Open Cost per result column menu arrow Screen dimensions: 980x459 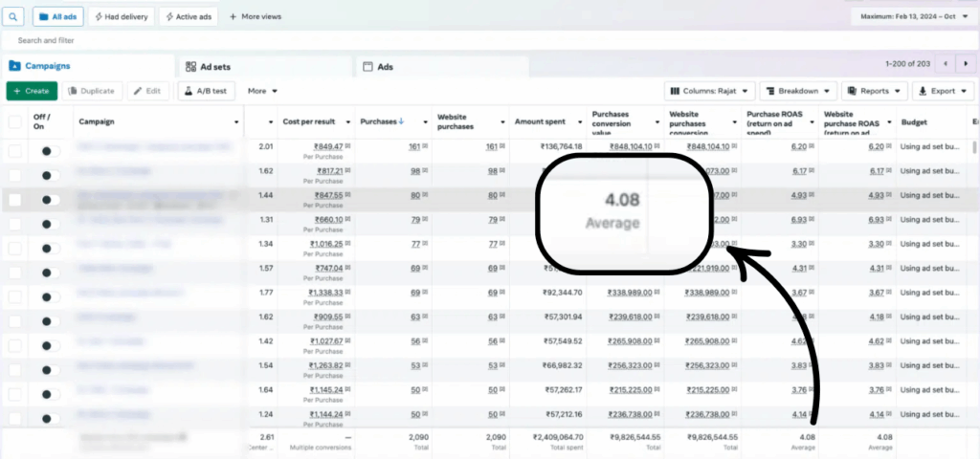[x=348, y=122]
